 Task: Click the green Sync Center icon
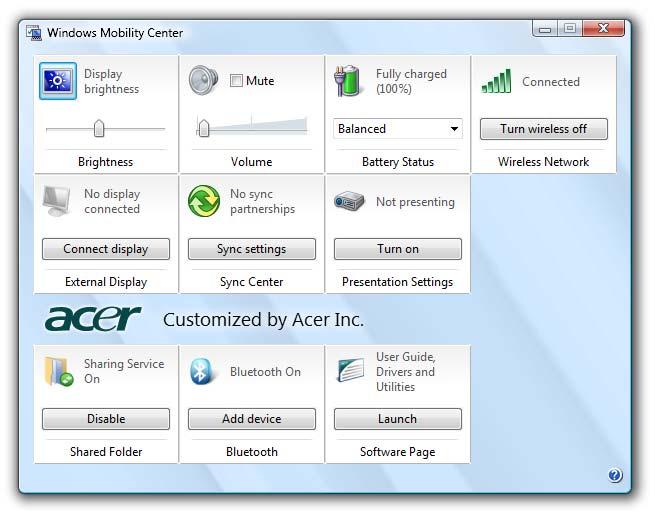[204, 201]
